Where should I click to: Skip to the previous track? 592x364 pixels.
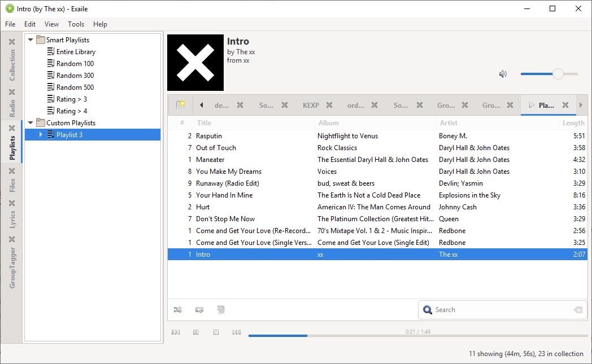(x=176, y=332)
